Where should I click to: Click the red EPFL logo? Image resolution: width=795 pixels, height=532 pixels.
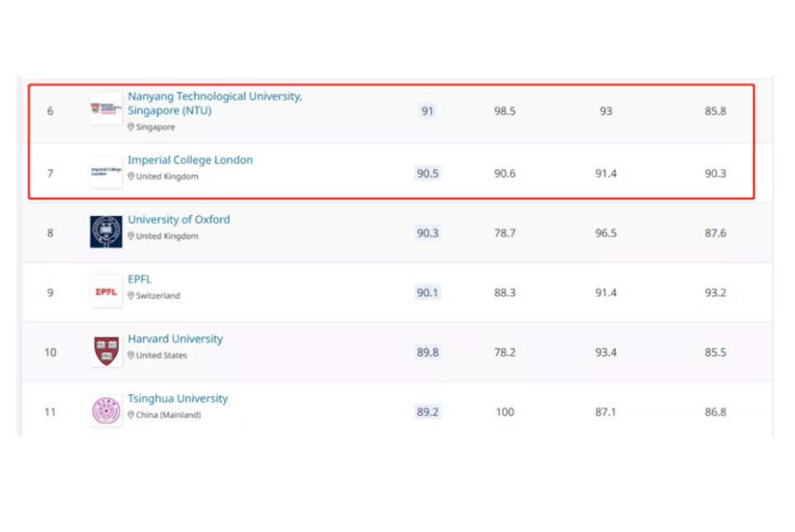coord(106,292)
